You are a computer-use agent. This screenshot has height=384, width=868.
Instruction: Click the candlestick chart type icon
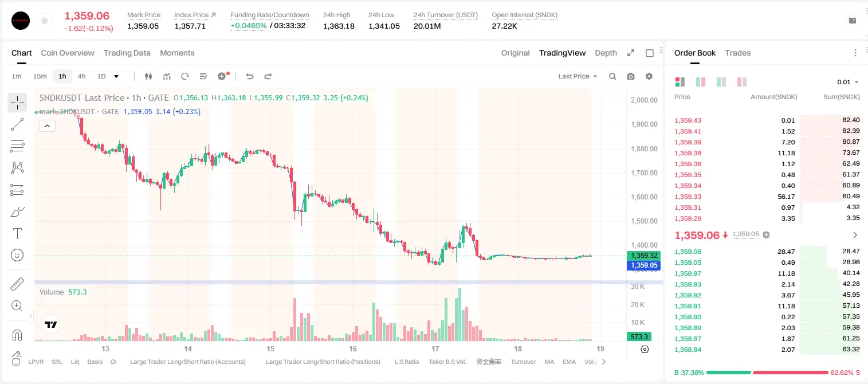(x=149, y=76)
